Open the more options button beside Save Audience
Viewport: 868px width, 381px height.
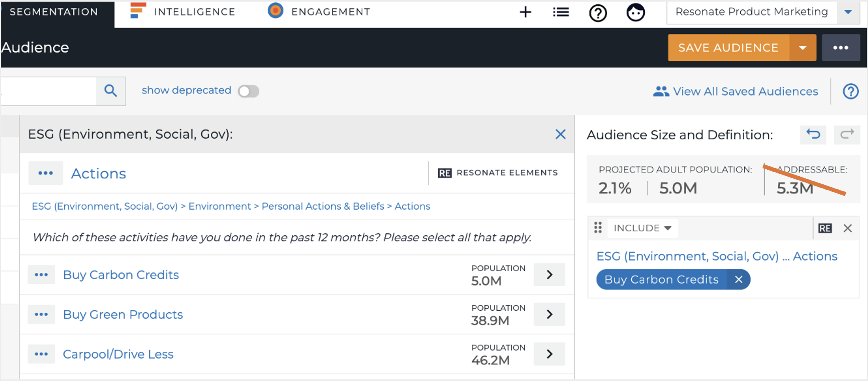841,48
